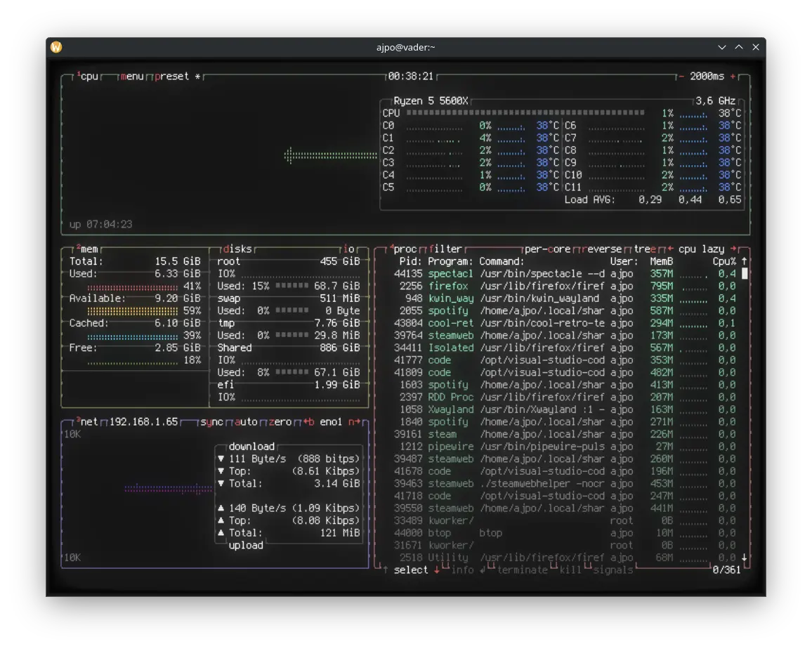Select the spectacle process row 44135
Image resolution: width=812 pixels, height=651 pixels.
pos(565,274)
